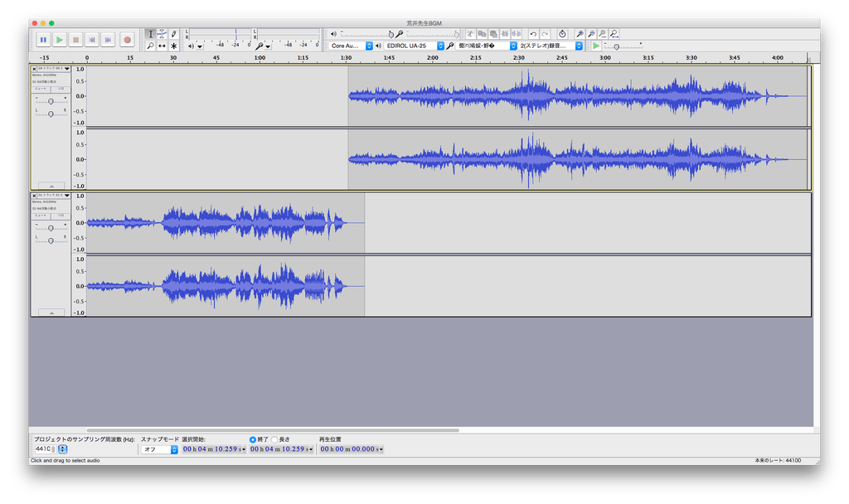Open the EDIROL UA-25 output device dropdown
849x504 pixels.
(415, 46)
